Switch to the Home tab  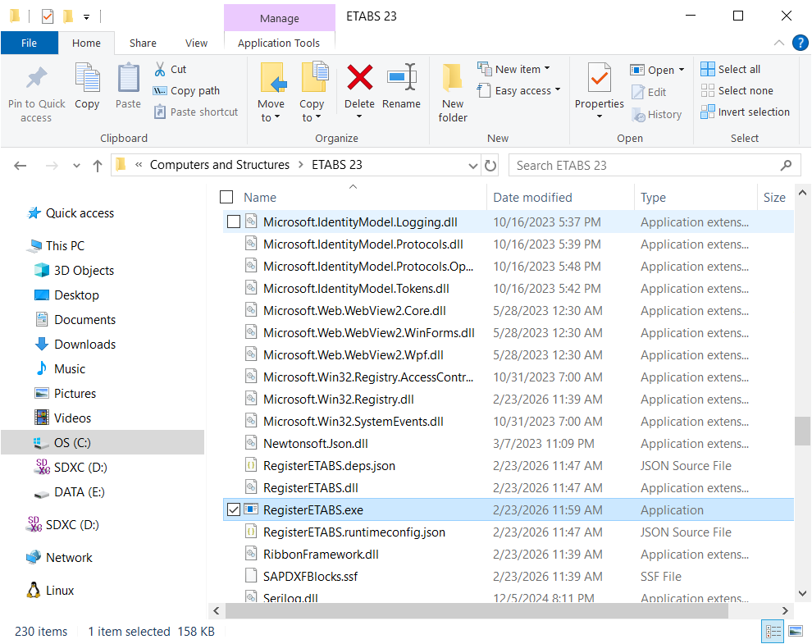tap(86, 43)
